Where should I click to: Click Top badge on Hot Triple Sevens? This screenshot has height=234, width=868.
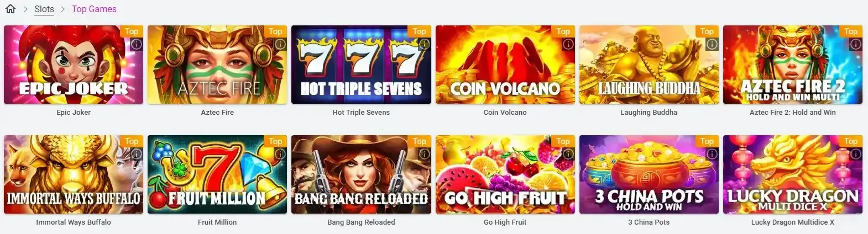[x=420, y=31]
